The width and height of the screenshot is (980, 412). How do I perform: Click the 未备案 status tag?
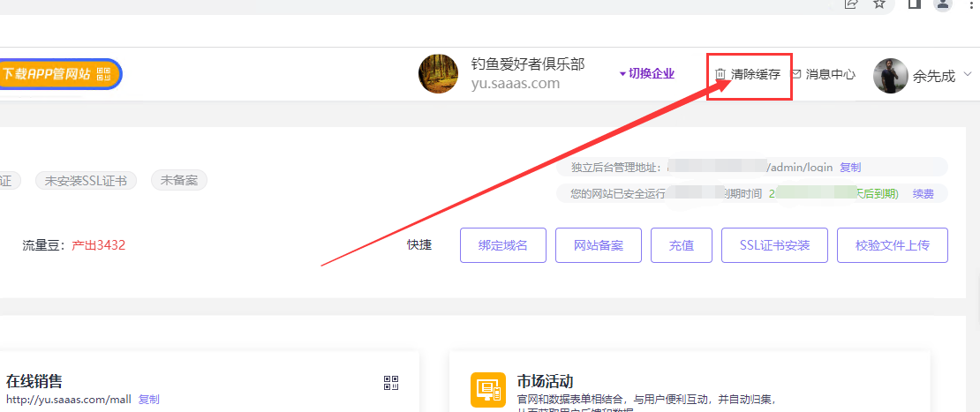pyautogui.click(x=178, y=181)
